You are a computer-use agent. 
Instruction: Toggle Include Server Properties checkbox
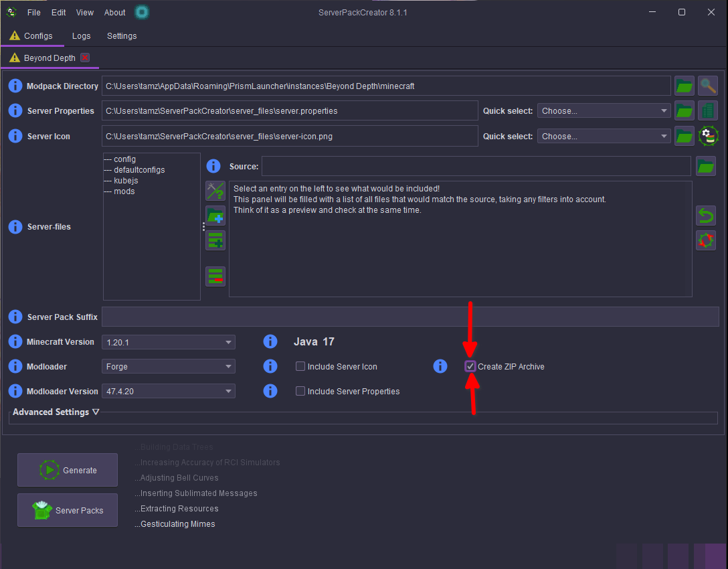[x=300, y=391]
